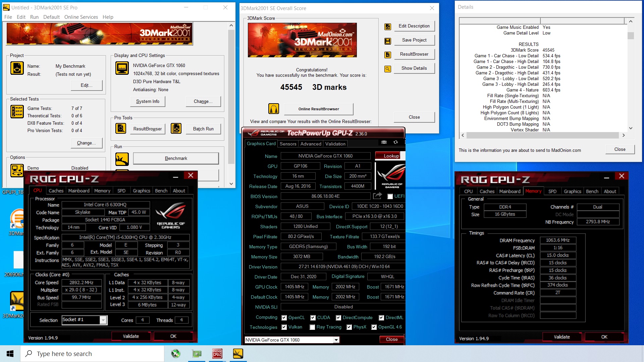Toggle the DirectML checkbox
Screen dimensions: 644x362
(x=381, y=318)
